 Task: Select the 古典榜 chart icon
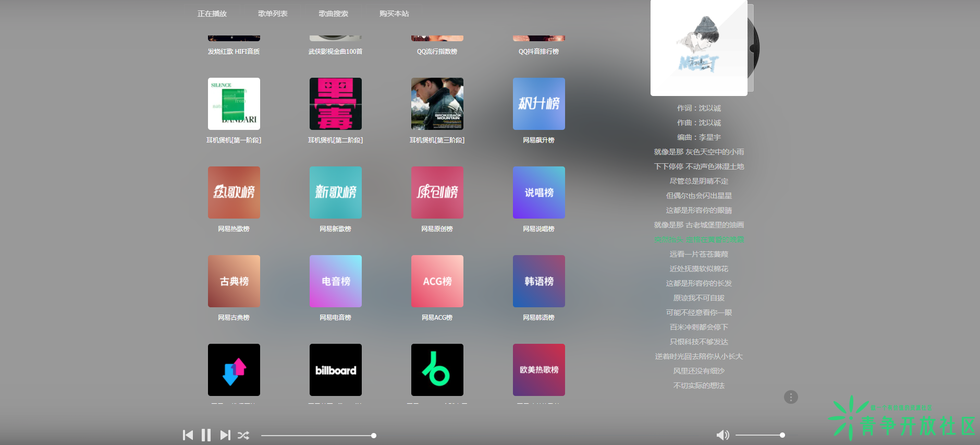tap(234, 281)
